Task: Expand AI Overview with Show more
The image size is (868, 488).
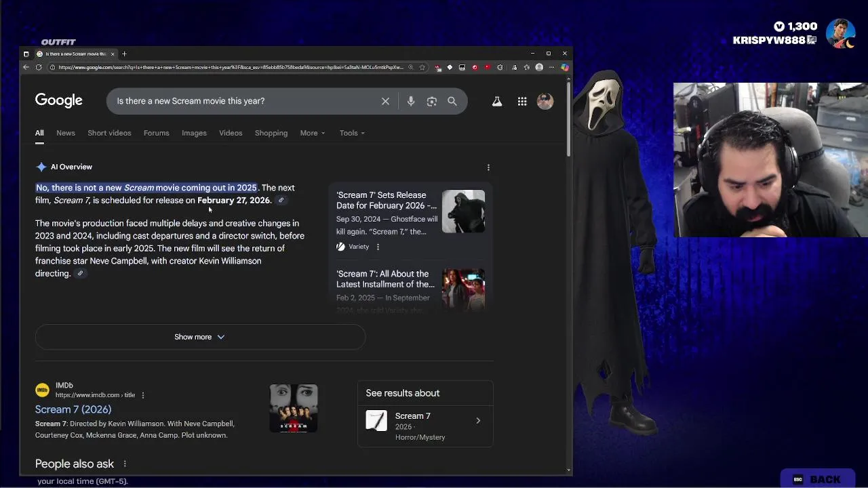Action: 200,337
